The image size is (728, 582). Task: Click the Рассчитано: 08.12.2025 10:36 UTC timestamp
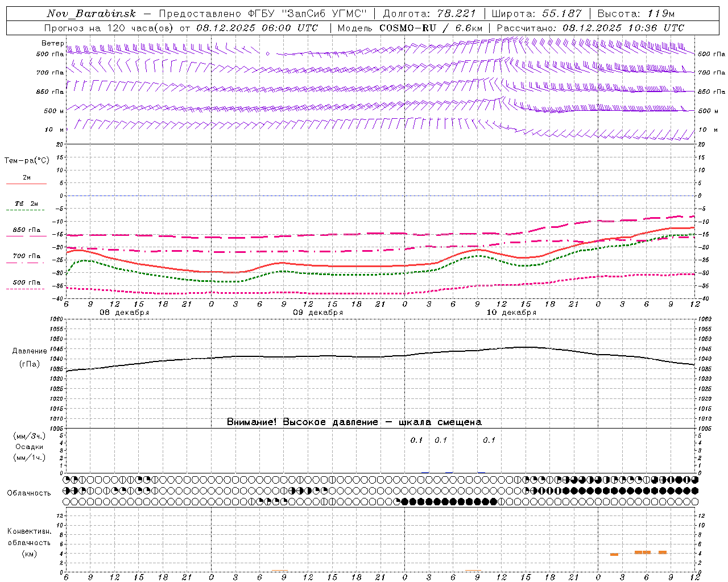(x=591, y=28)
